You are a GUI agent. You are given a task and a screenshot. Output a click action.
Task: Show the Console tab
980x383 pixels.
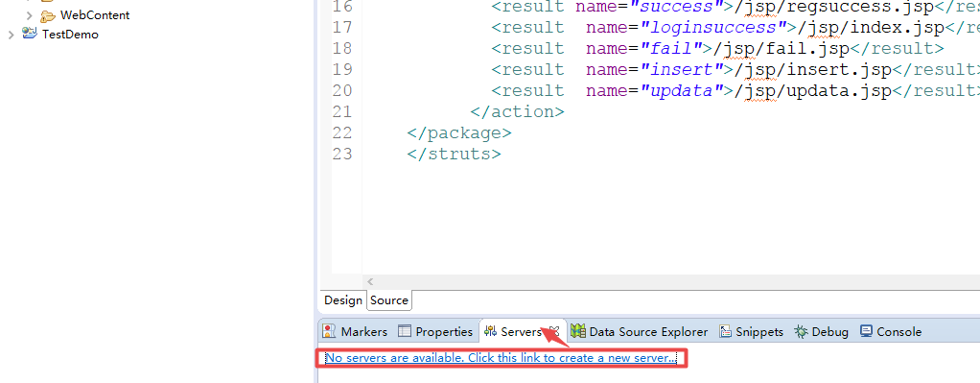891,332
